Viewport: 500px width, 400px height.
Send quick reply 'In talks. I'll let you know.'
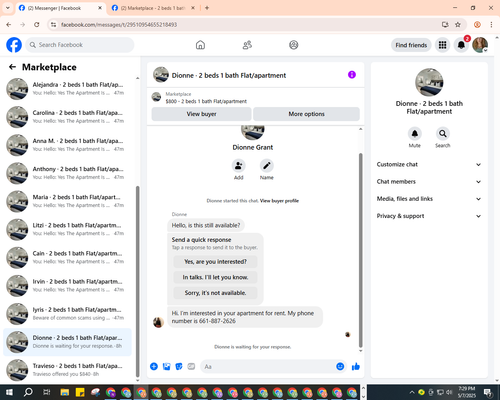[x=215, y=277]
